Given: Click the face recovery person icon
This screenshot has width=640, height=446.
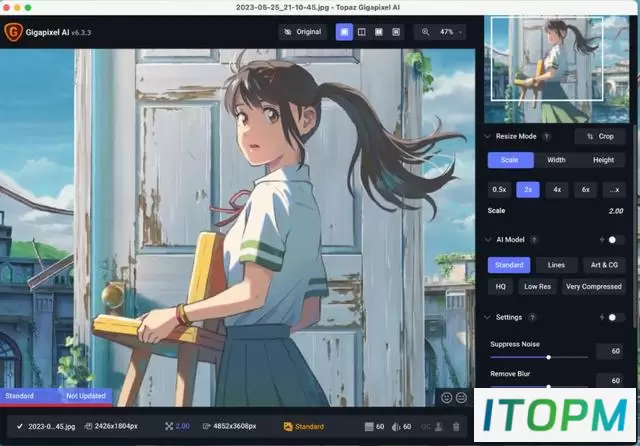Looking at the screenshot, I should (439, 427).
